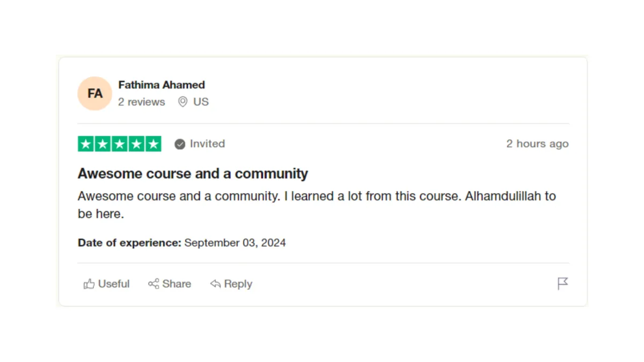
Task: View the reviewer's 2 reviews
Action: pyautogui.click(x=142, y=102)
